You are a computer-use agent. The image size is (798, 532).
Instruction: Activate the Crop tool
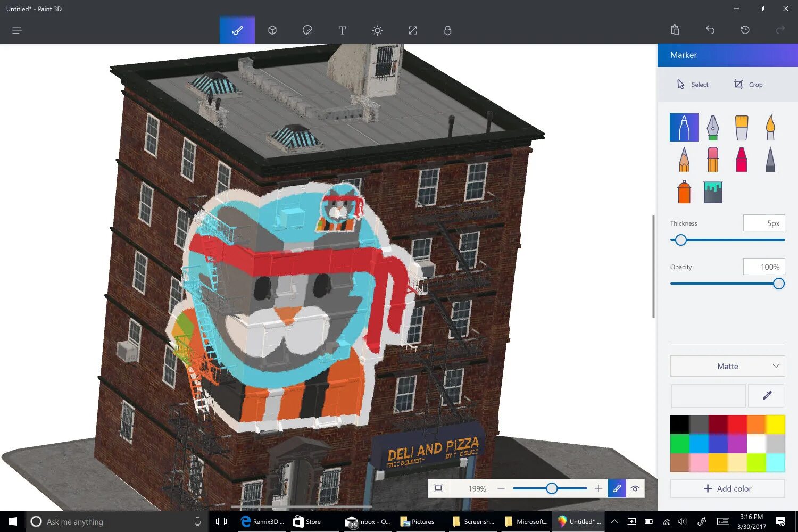pyautogui.click(x=748, y=84)
